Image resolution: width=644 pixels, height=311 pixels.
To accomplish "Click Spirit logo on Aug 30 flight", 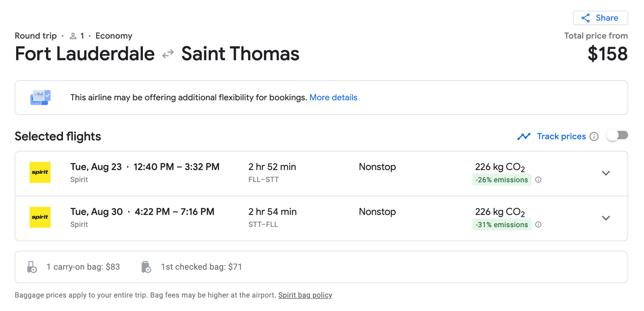I will 40,217.
